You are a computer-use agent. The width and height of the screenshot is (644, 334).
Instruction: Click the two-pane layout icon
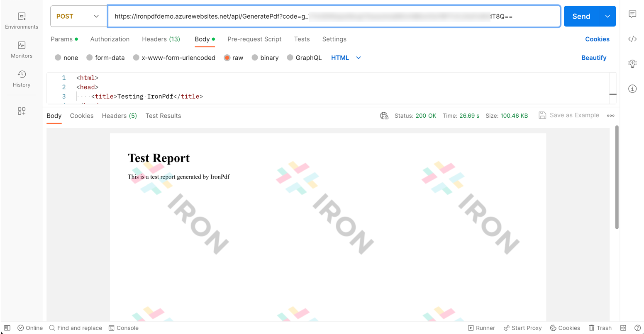(x=623, y=328)
